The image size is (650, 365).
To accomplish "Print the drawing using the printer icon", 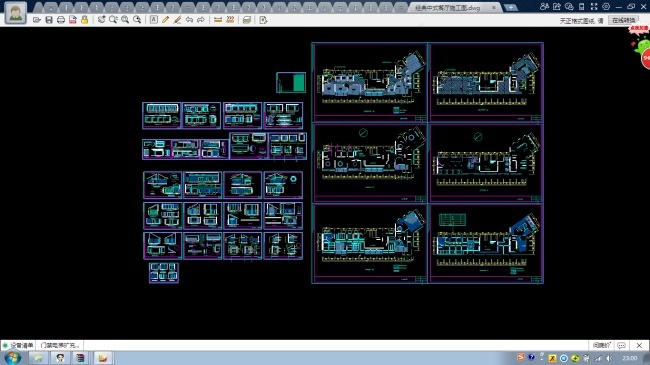I will pos(61,20).
